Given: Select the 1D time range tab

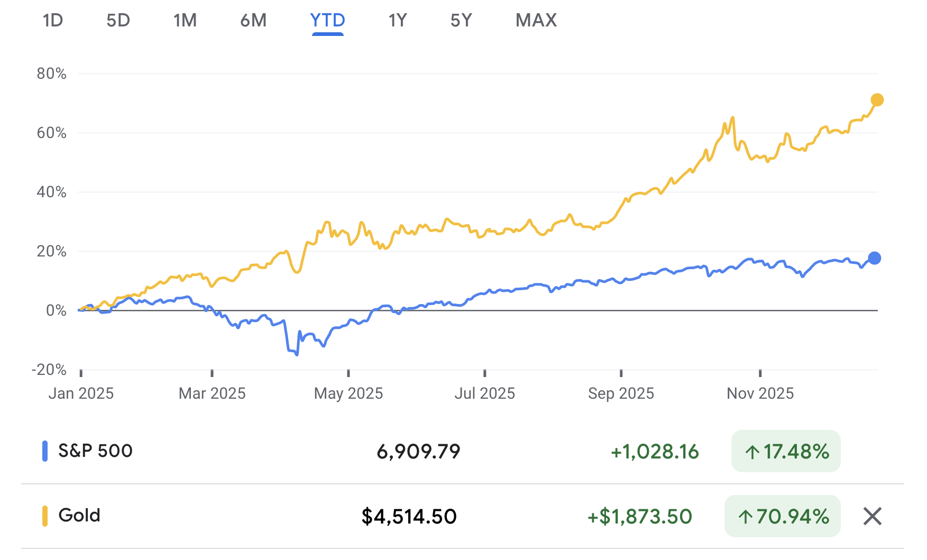Looking at the screenshot, I should coord(53,21).
